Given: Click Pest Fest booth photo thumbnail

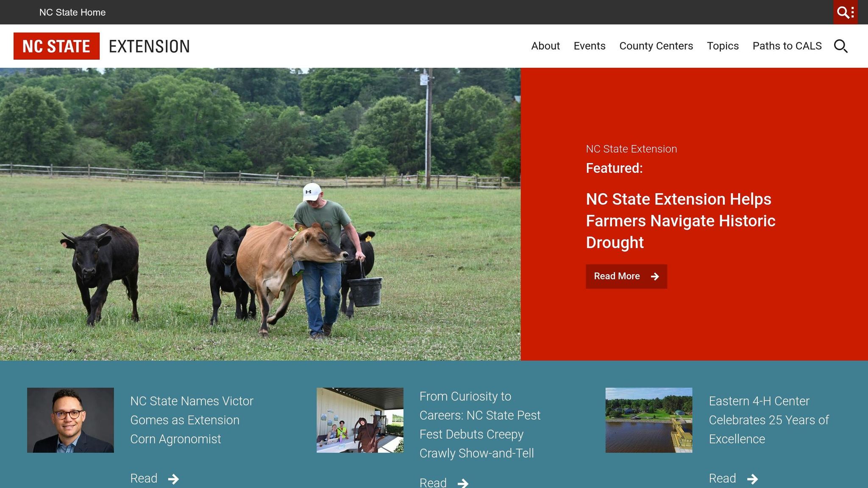Looking at the screenshot, I should [360, 420].
